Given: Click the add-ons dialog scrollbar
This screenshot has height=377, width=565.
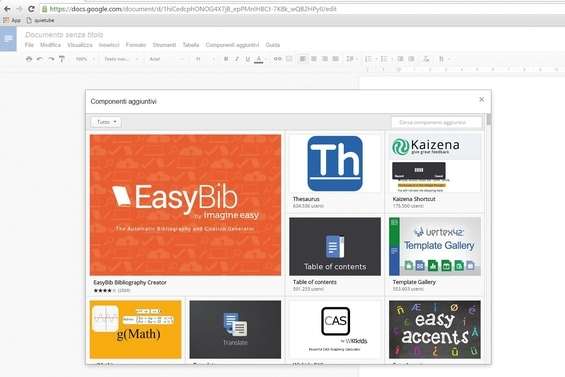Looking at the screenshot, I should [x=489, y=119].
